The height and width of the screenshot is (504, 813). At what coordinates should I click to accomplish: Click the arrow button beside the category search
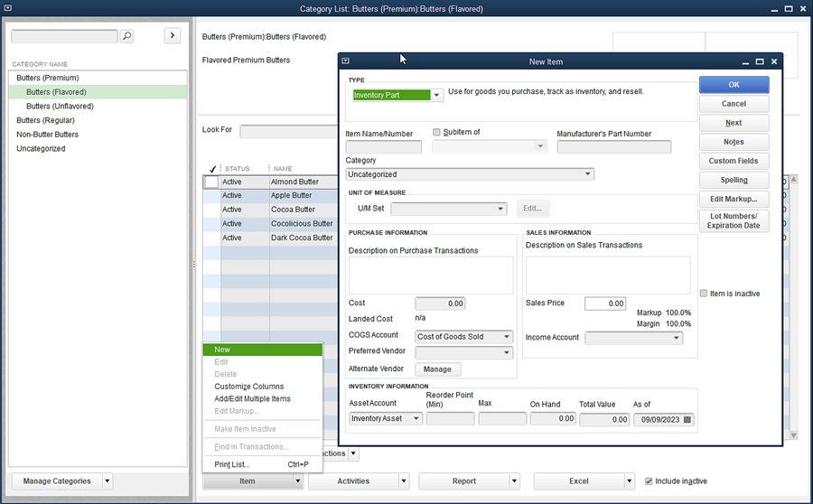click(x=173, y=35)
